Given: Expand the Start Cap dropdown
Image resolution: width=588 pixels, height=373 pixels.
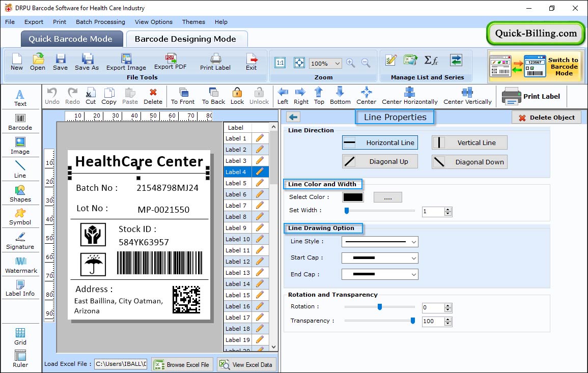Looking at the screenshot, I should 379,258.
